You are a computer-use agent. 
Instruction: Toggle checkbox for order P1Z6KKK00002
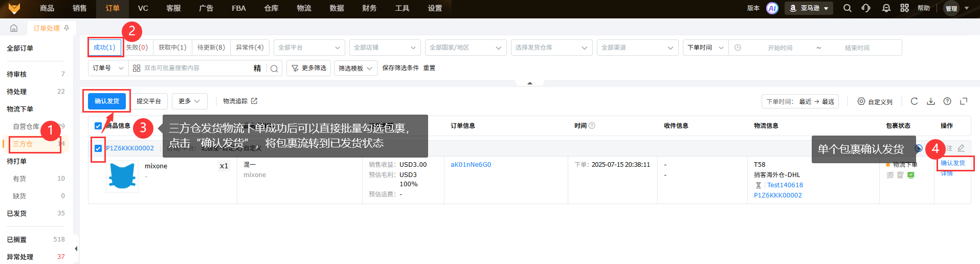pyautogui.click(x=98, y=148)
